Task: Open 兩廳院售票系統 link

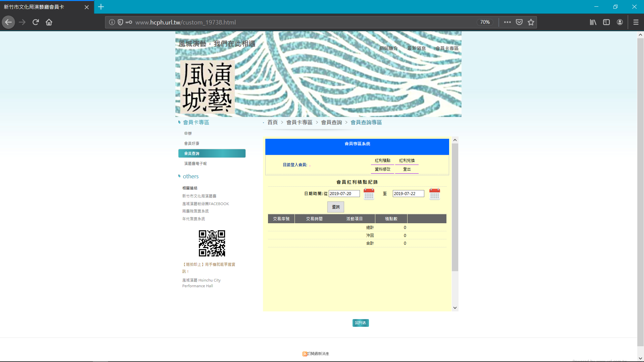Action: [196, 211]
